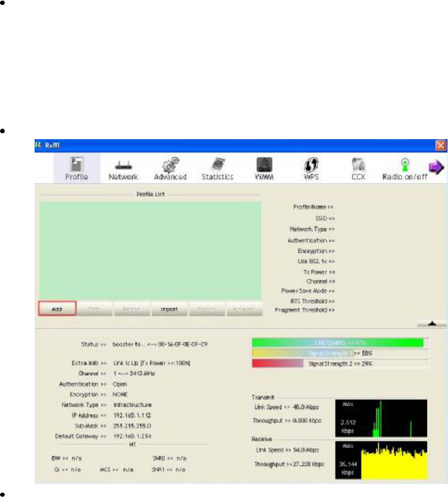Click Transmit Link Speed 48.0 Mbps
This screenshot has width=448, height=497.
pos(287,407)
